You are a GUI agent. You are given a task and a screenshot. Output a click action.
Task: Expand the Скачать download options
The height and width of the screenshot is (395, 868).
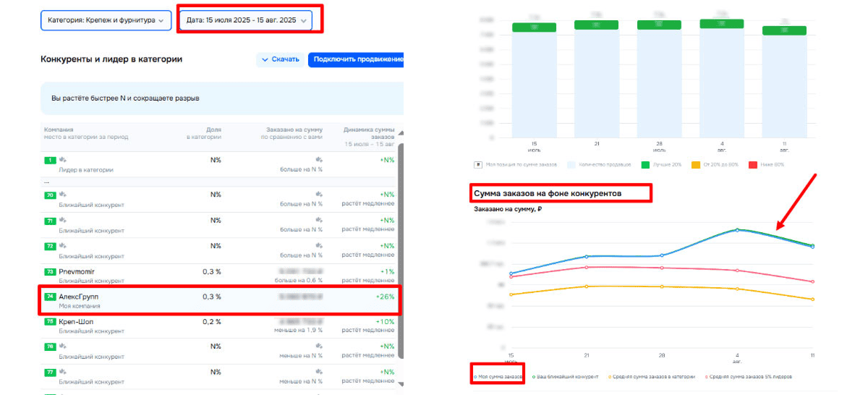280,59
